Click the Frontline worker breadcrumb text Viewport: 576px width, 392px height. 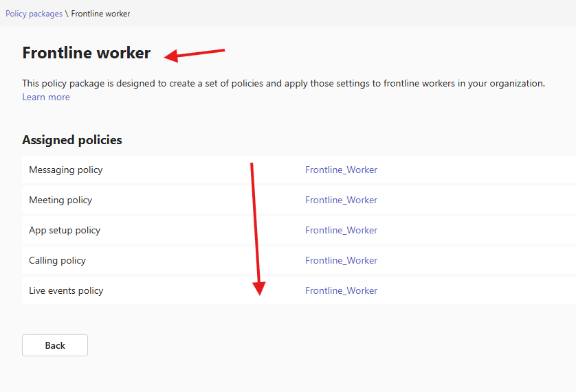(100, 14)
